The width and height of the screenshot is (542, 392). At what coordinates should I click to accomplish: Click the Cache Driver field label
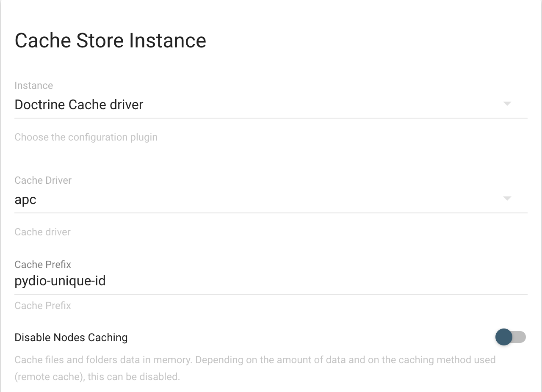tap(43, 180)
